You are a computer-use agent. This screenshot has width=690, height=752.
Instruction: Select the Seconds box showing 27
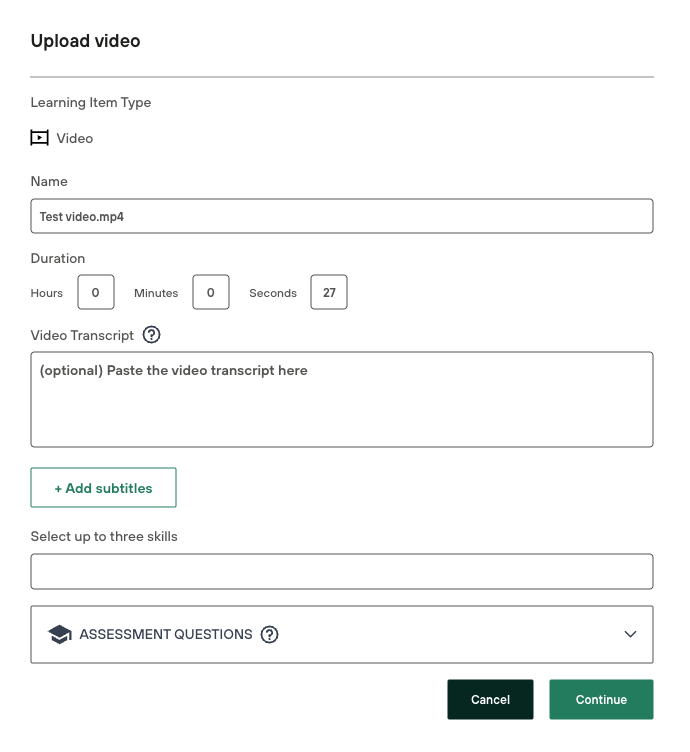[x=329, y=293]
